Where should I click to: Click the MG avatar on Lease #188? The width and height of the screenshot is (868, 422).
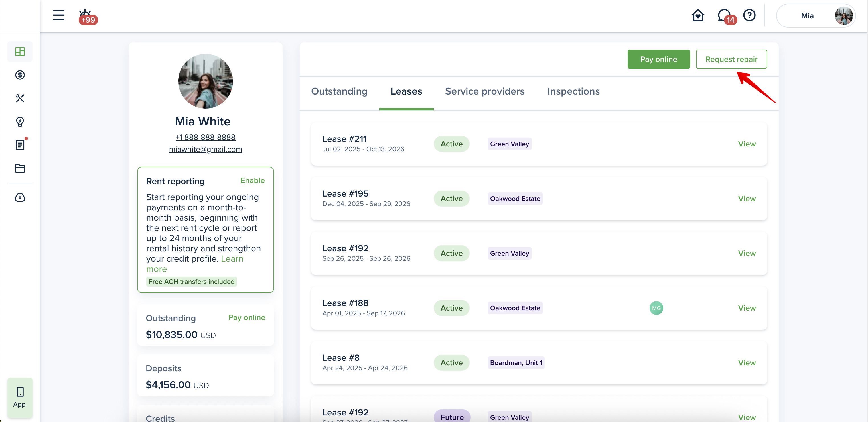pos(656,308)
